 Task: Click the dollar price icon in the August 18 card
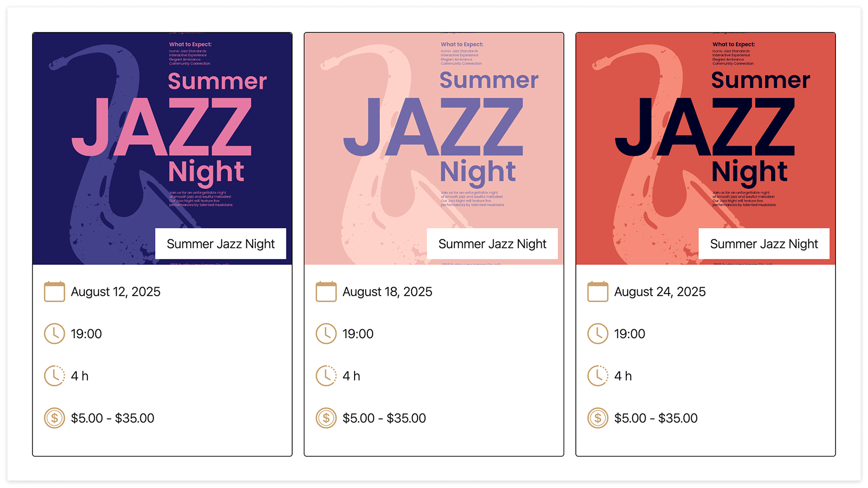326,418
